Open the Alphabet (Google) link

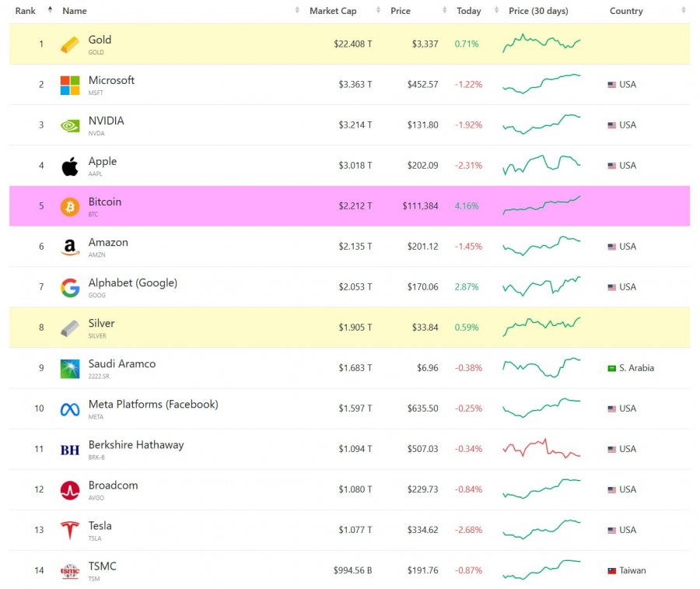coord(132,283)
